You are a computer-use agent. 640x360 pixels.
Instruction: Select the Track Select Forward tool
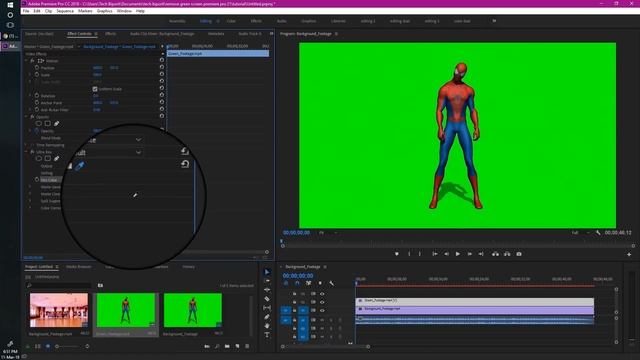pyautogui.click(x=267, y=281)
